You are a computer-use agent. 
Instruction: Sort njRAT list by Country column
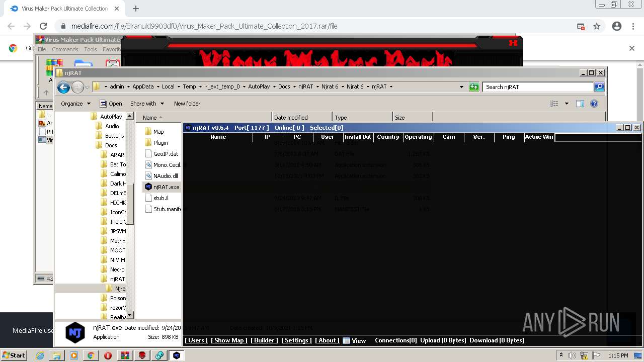pos(388,137)
